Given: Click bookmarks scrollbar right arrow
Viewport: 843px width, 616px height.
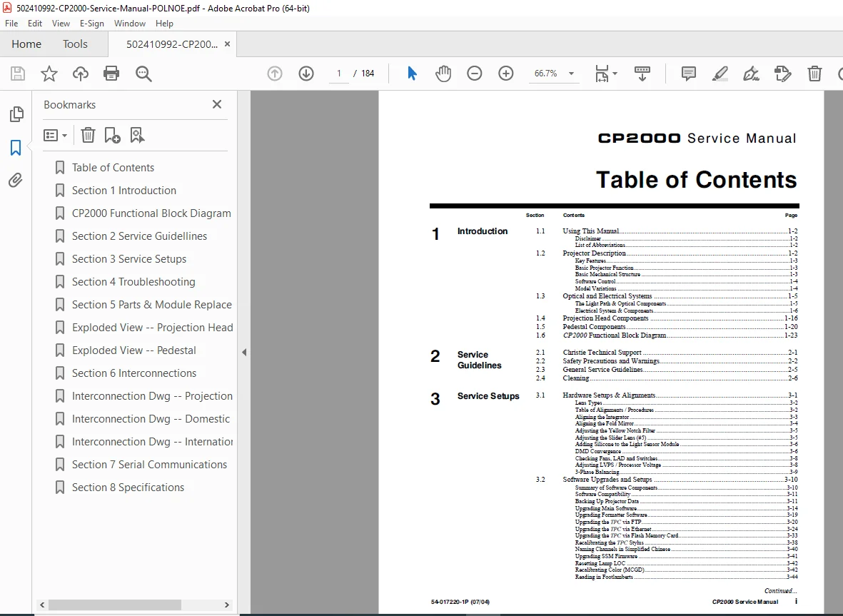Looking at the screenshot, I should pyautogui.click(x=227, y=605).
